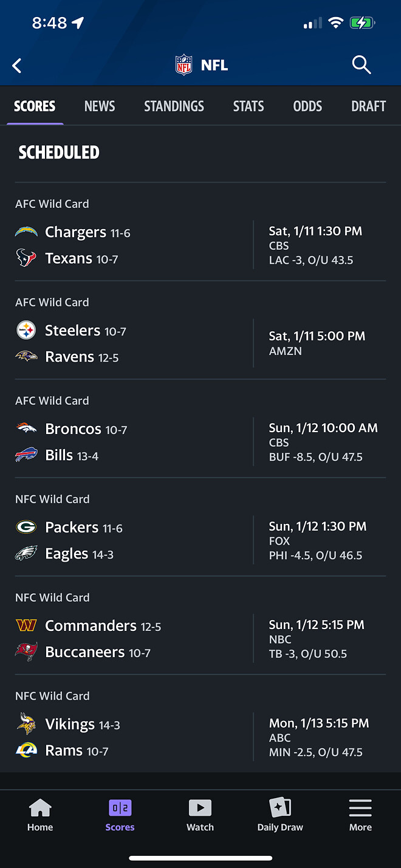Open the ODDS tab
The height and width of the screenshot is (868, 401).
pos(307,106)
